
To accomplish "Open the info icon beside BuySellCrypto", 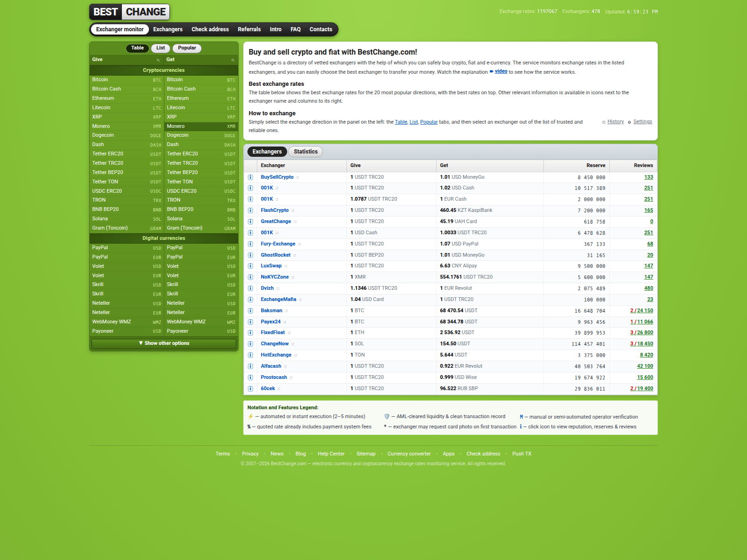I will (250, 177).
